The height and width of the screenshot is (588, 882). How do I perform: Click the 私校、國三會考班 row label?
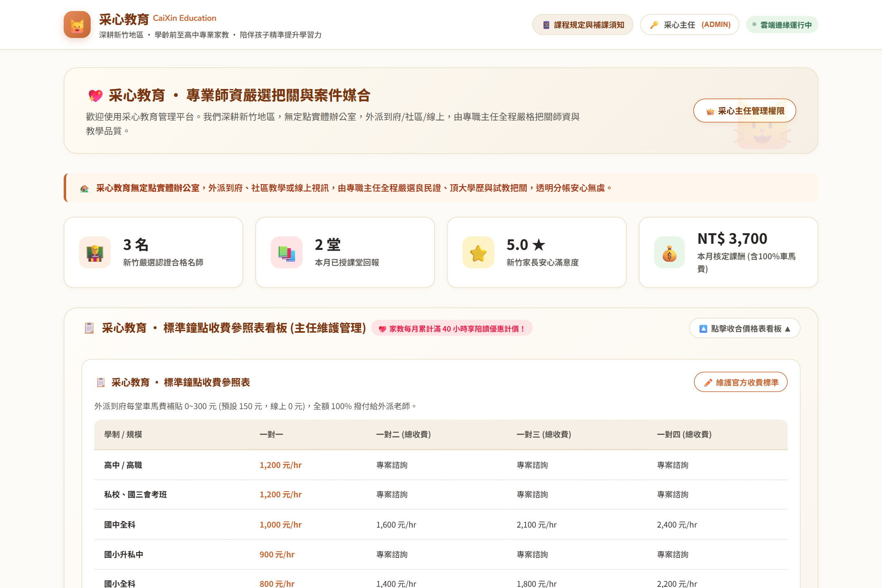136,494
